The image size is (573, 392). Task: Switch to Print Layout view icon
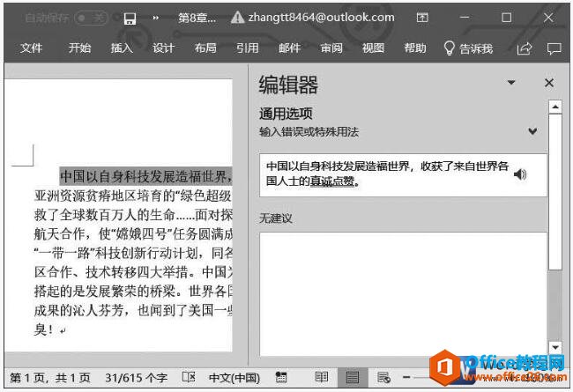click(x=352, y=377)
